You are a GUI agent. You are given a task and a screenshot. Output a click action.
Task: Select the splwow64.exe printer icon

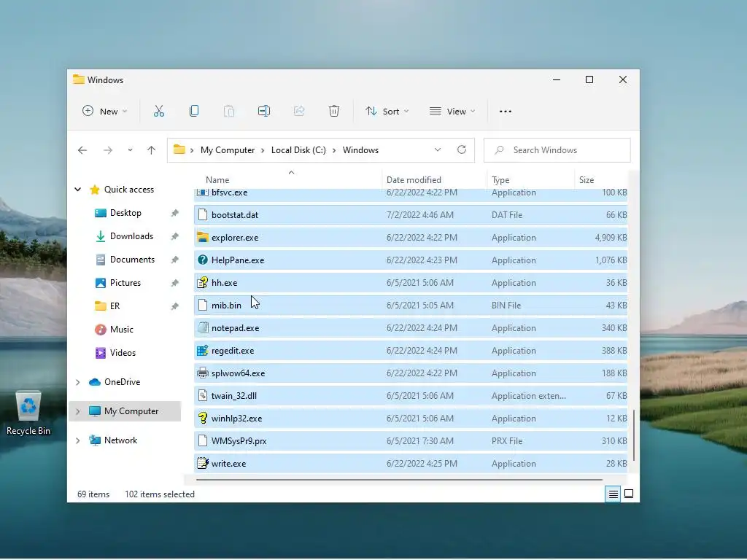(203, 373)
